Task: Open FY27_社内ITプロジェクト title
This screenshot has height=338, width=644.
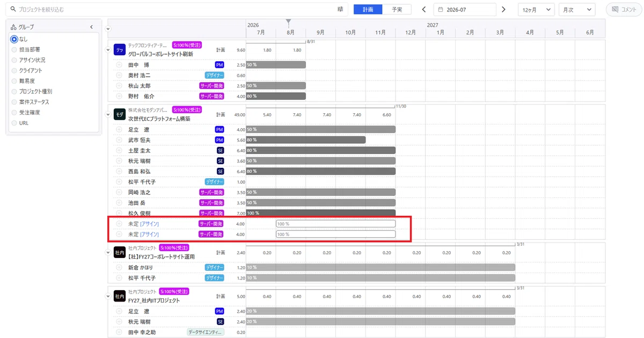Action: (x=154, y=300)
